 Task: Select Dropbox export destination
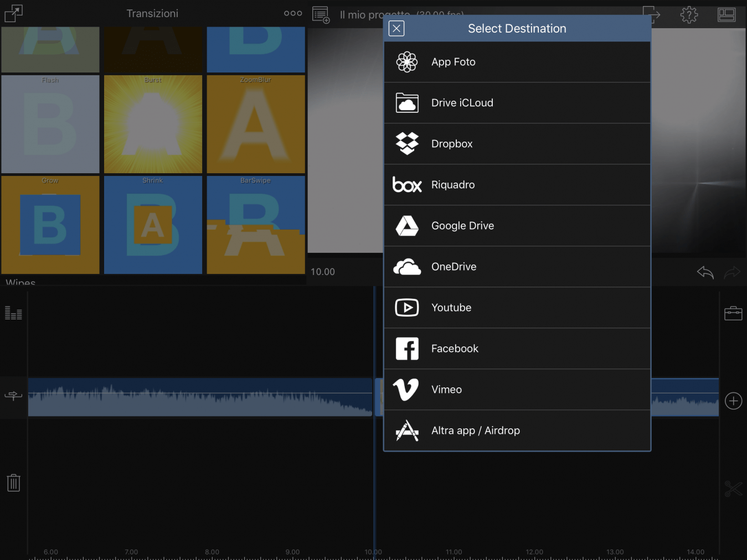coord(517,144)
